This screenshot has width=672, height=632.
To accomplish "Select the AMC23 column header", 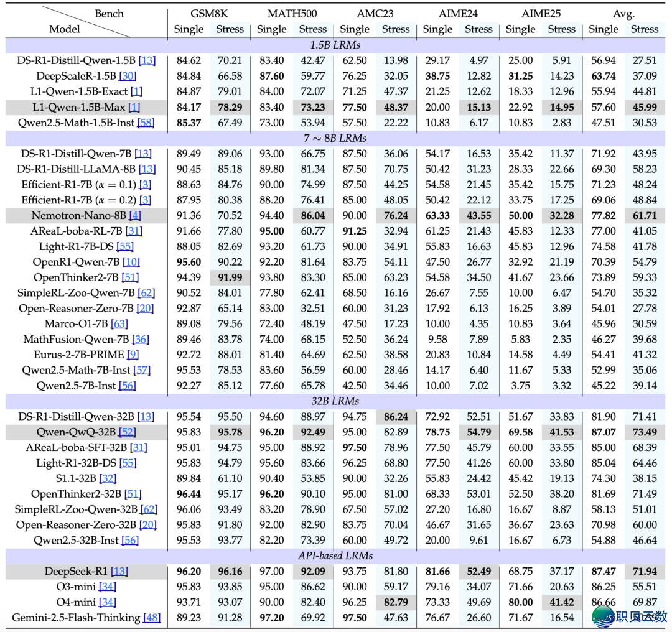I will [375, 14].
